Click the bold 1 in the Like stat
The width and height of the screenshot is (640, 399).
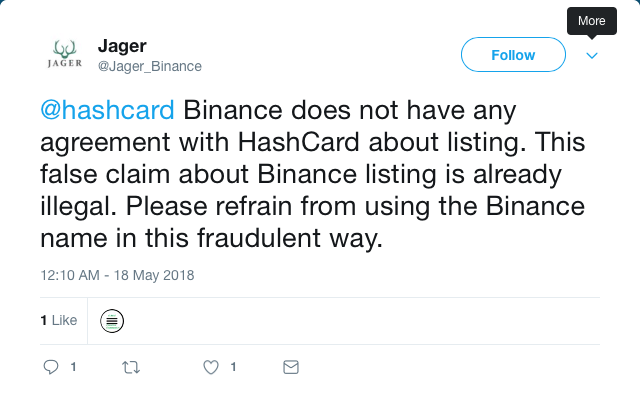click(44, 320)
